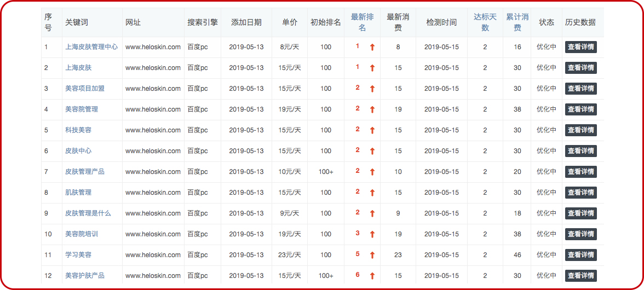Open the 美容院管理 keyword link
The width and height of the screenshot is (644, 290).
pyautogui.click(x=82, y=109)
